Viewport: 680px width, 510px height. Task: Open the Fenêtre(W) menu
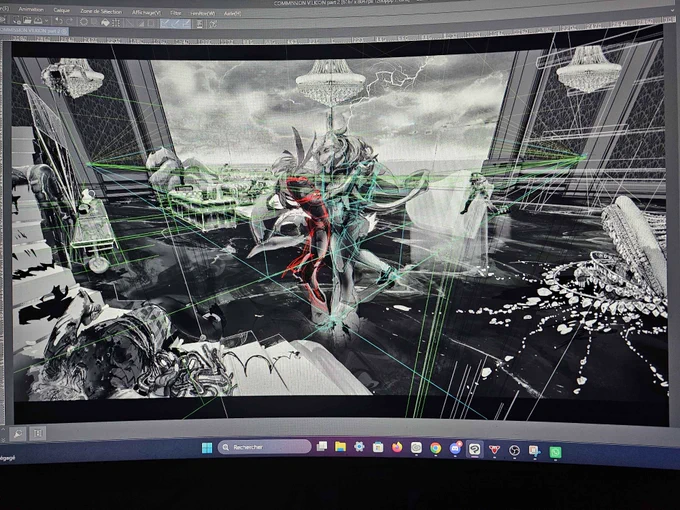click(x=203, y=13)
